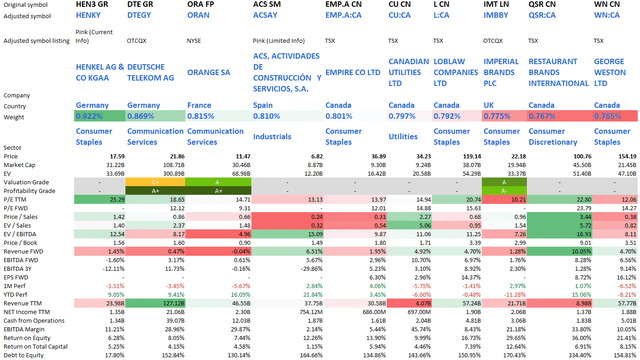Click the Valuation Grade row label
The width and height of the screenshot is (640, 360).
26,182
